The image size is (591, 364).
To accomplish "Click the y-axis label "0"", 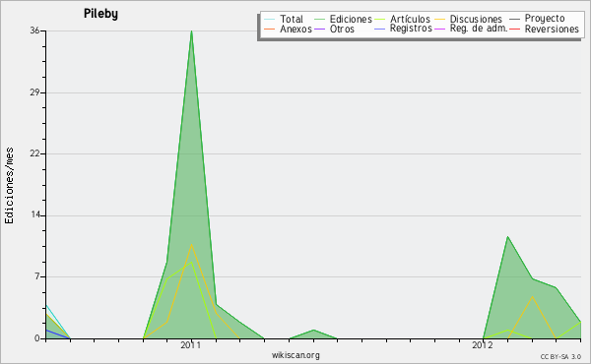I will [x=37, y=338].
